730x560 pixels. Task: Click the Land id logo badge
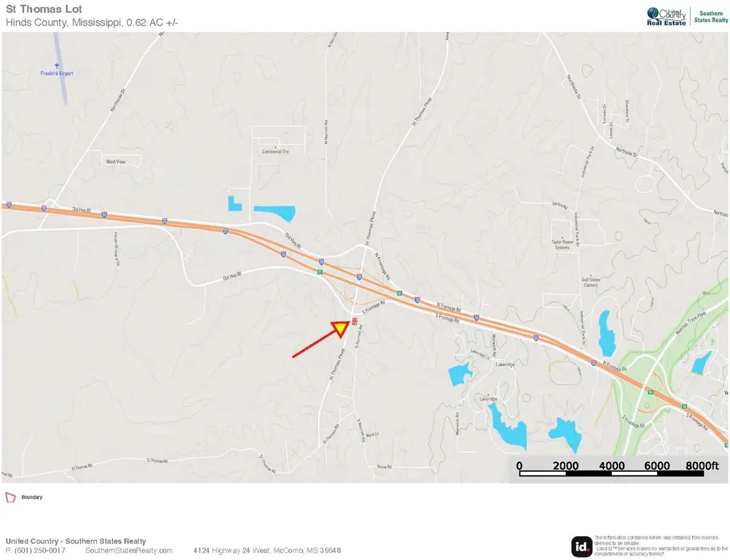(x=581, y=546)
